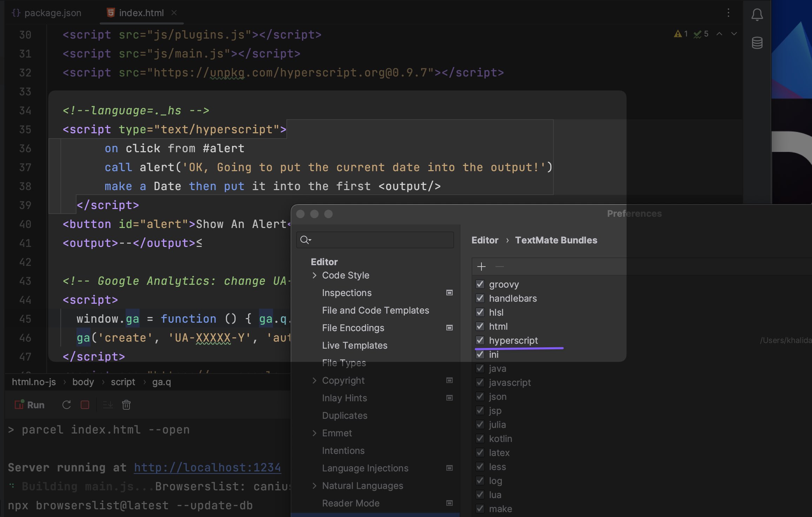Toggle the html bundle checkbox

point(480,326)
